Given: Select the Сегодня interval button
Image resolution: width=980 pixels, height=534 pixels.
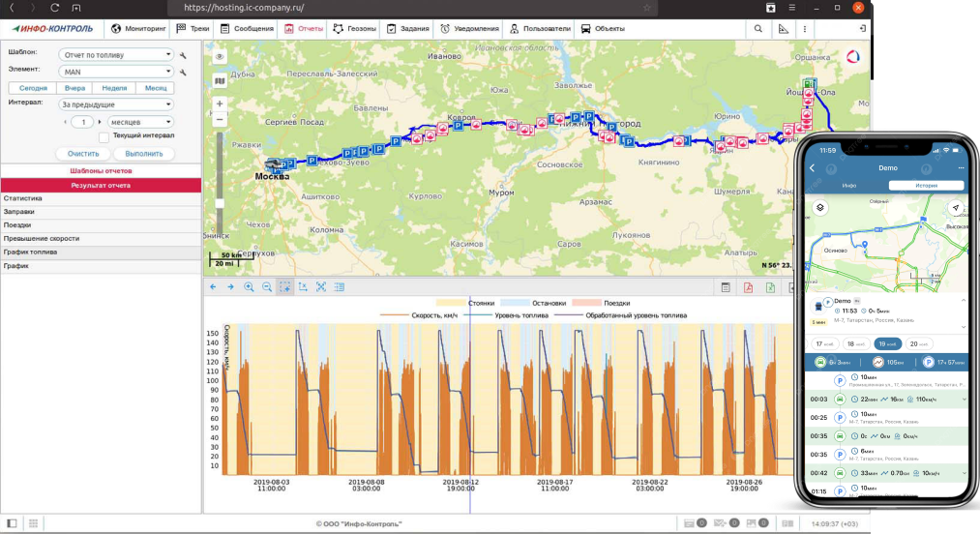Looking at the screenshot, I should (x=33, y=88).
